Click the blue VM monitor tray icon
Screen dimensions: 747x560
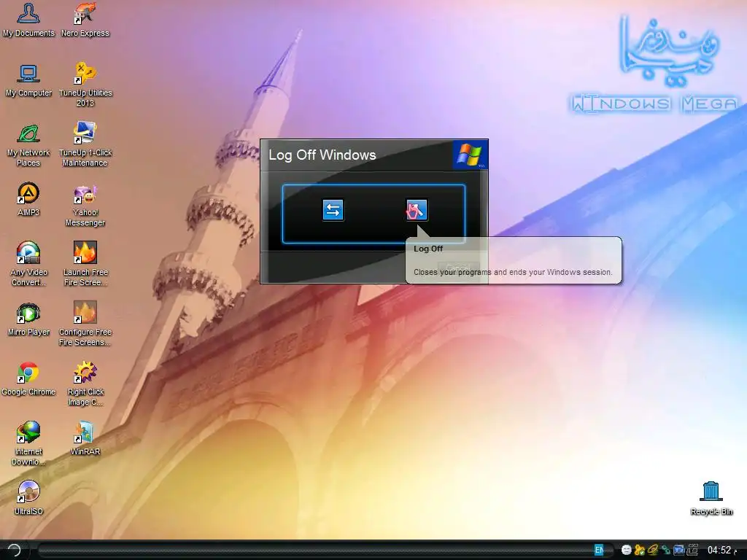tap(679, 550)
